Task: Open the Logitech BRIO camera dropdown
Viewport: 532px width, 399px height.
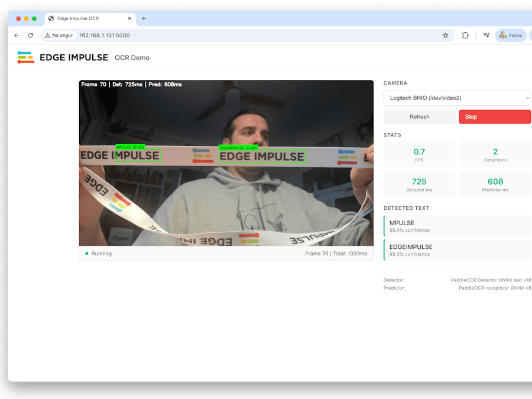Action: [x=457, y=98]
